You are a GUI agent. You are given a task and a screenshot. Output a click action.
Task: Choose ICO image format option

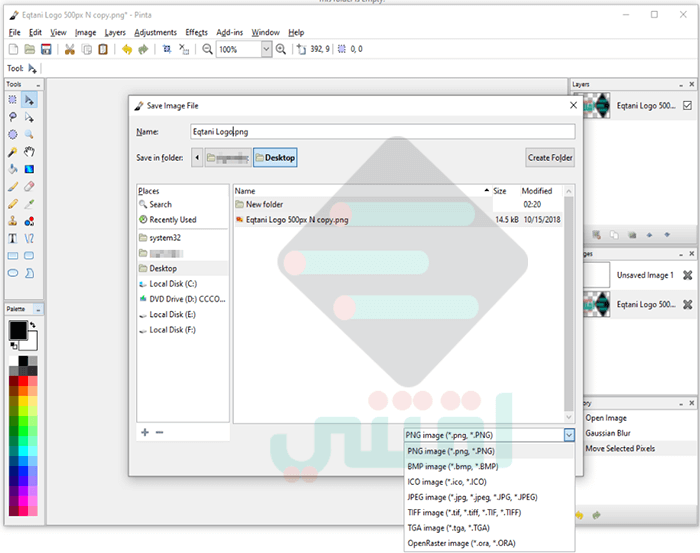tap(489, 482)
